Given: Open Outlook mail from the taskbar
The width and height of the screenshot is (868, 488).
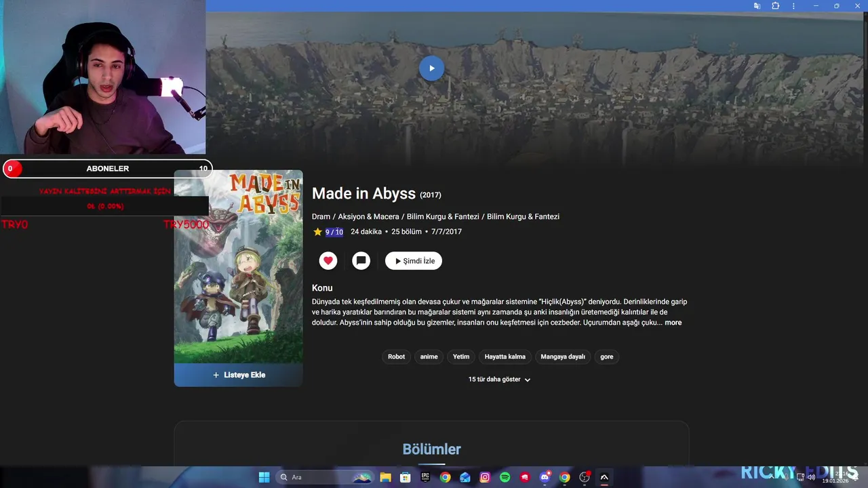Looking at the screenshot, I should 465,477.
